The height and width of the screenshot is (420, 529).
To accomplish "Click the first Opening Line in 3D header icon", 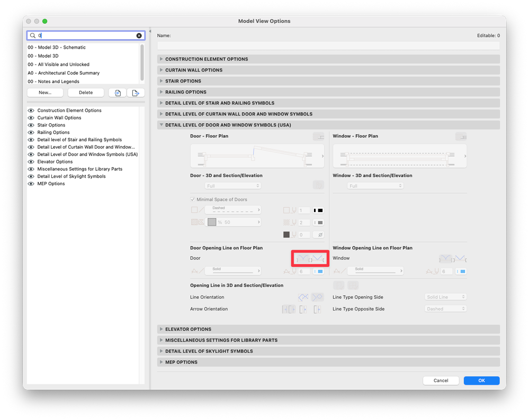I will pos(339,286).
